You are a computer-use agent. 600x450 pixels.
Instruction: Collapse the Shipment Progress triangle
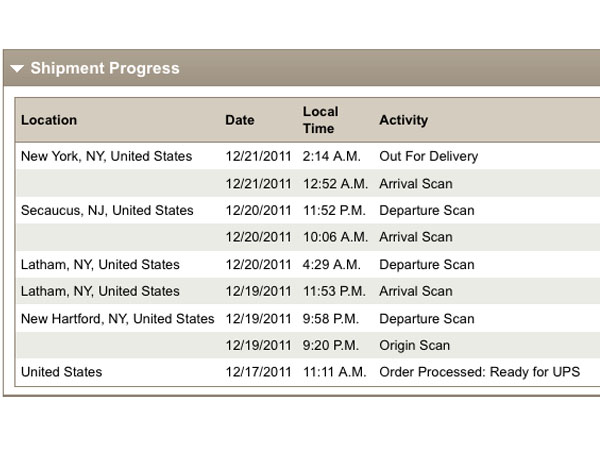(17, 69)
